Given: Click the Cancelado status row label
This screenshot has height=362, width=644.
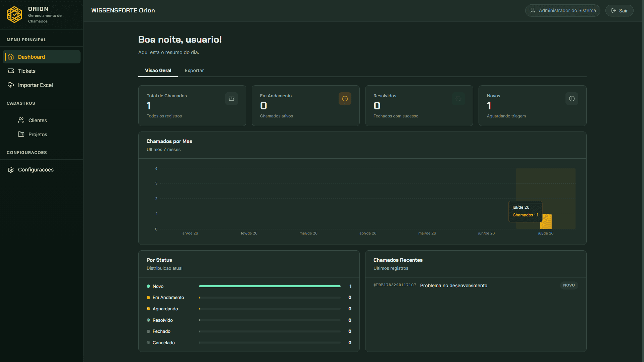Looking at the screenshot, I should pos(164,343).
